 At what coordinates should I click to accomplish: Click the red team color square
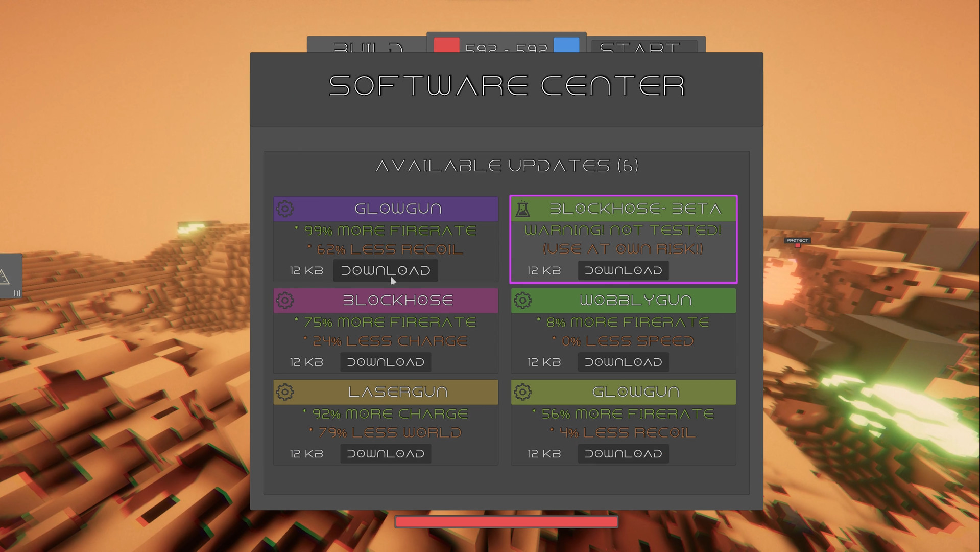(446, 45)
